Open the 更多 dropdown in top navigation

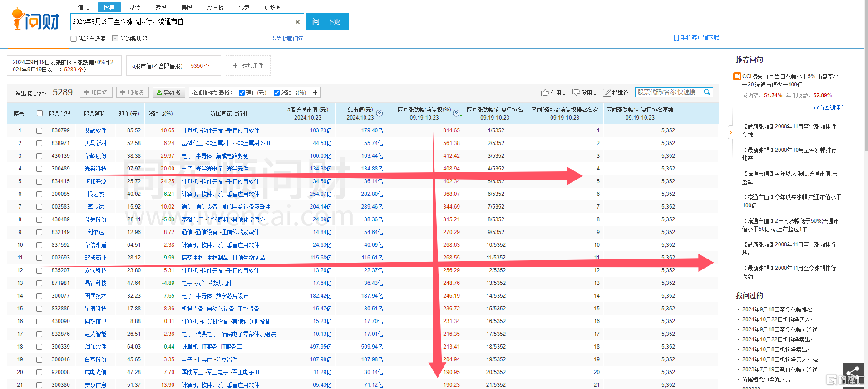272,7
